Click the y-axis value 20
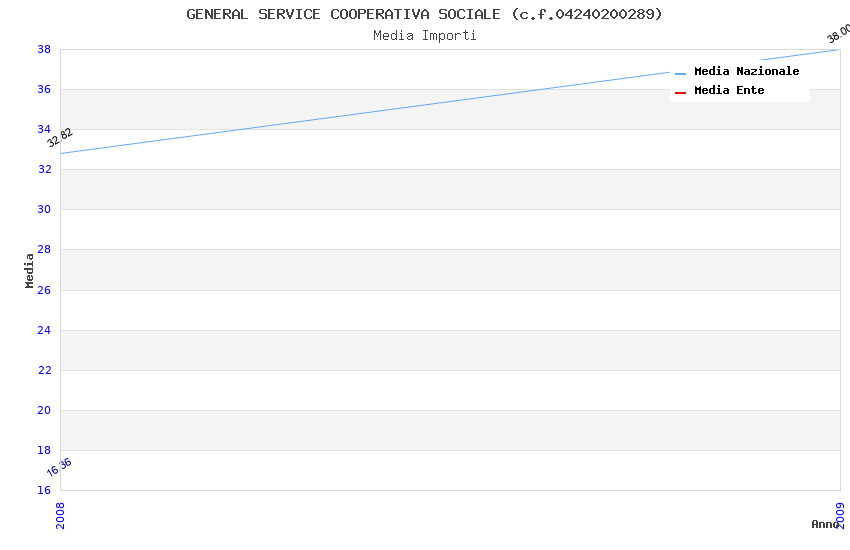Screen dimensions: 850x550 coord(44,411)
